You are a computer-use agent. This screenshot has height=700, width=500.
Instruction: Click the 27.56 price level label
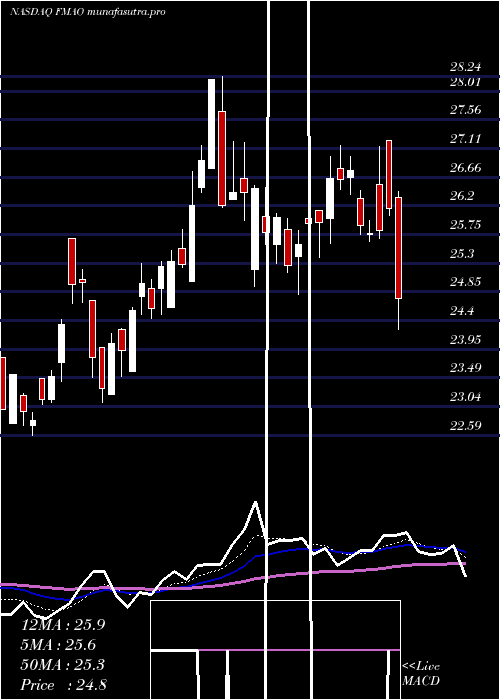coord(466,110)
